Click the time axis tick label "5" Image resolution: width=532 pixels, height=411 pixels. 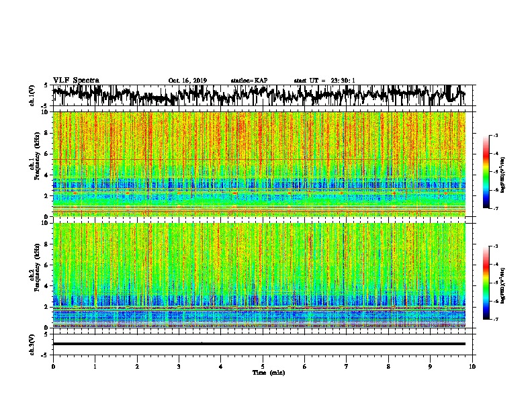(x=263, y=367)
